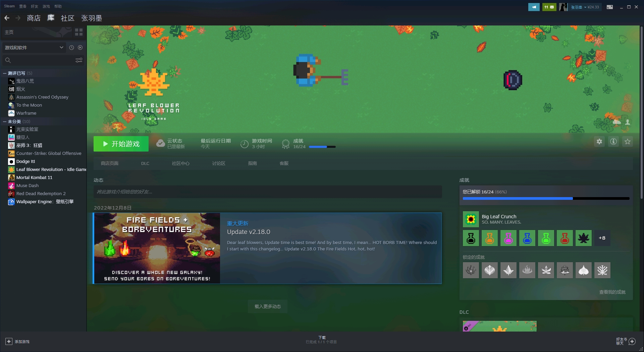The image size is (644, 352).
Task: Open the 社区中心 link
Action: tap(181, 163)
